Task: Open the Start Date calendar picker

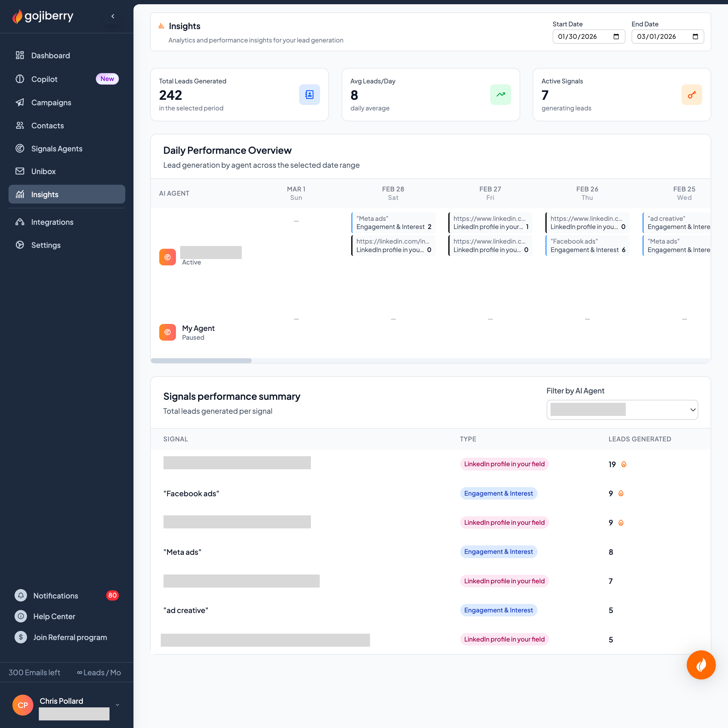Action: [616, 36]
